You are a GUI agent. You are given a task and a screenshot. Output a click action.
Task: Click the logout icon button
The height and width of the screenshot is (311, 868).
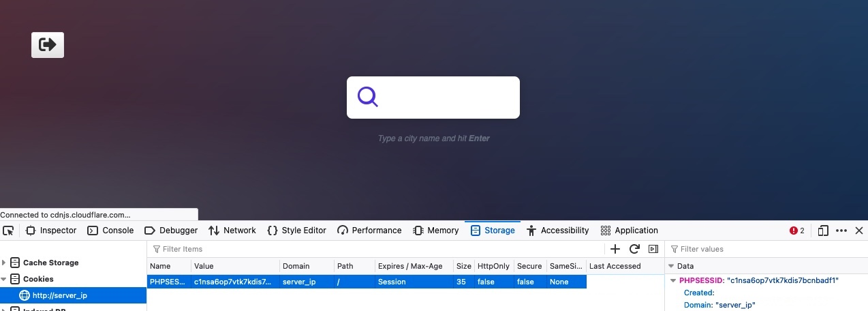point(48,45)
